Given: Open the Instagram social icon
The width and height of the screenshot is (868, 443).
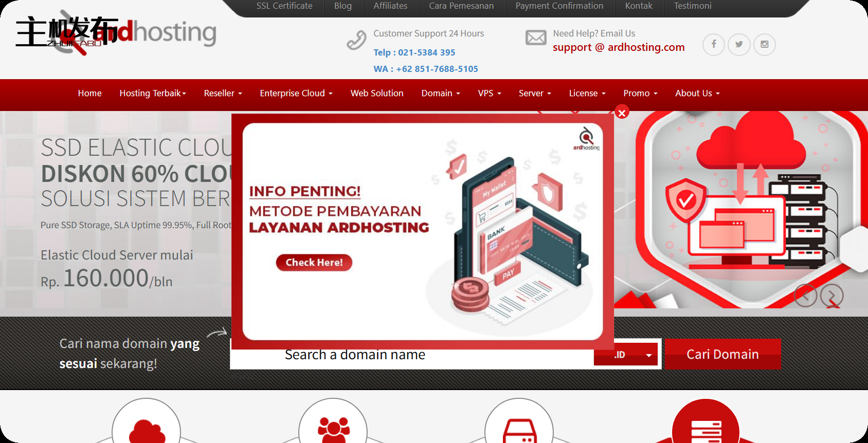Looking at the screenshot, I should 765,45.
